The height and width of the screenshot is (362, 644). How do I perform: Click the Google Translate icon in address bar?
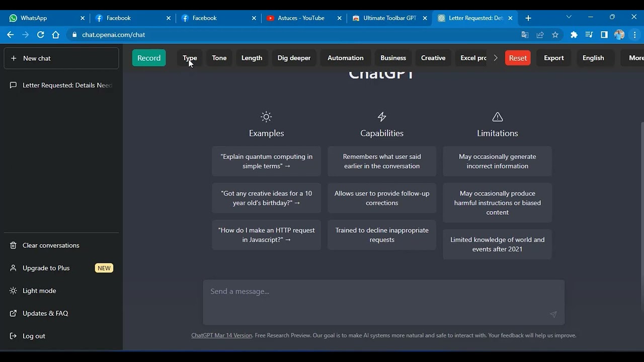[x=525, y=35]
